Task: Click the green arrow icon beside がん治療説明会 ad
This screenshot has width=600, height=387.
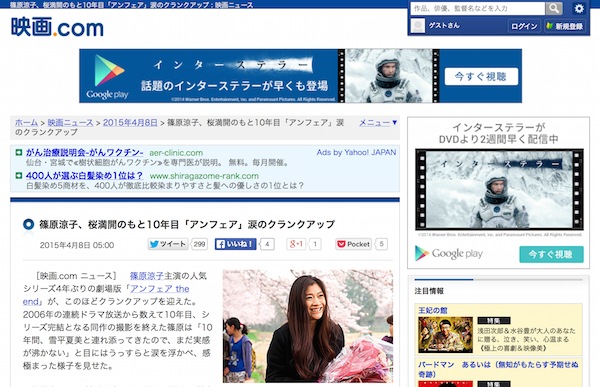Action: coord(18,152)
